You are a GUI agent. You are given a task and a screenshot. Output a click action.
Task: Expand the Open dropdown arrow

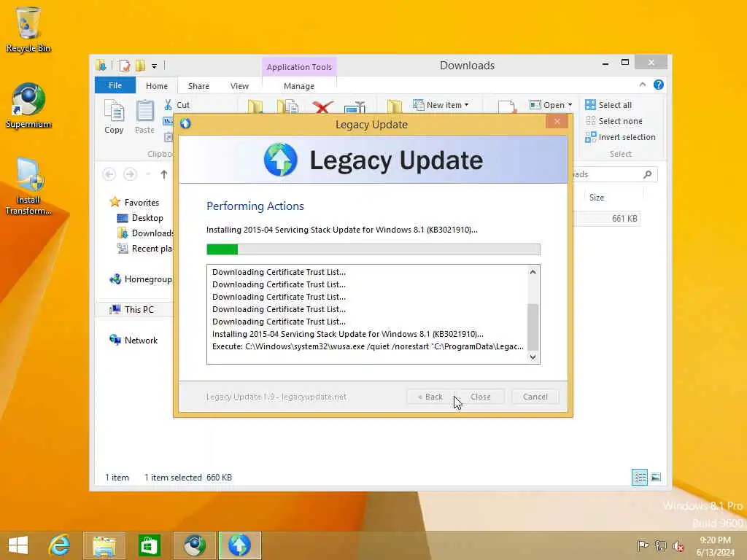570,105
